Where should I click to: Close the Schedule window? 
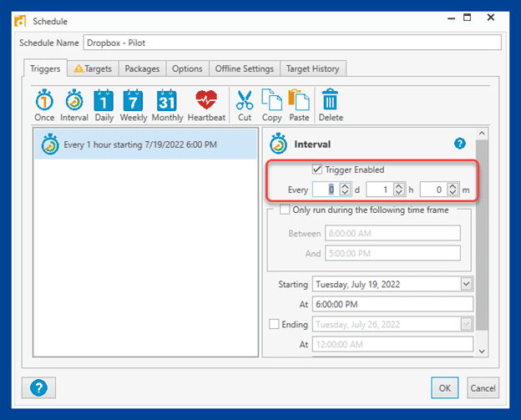(490, 18)
